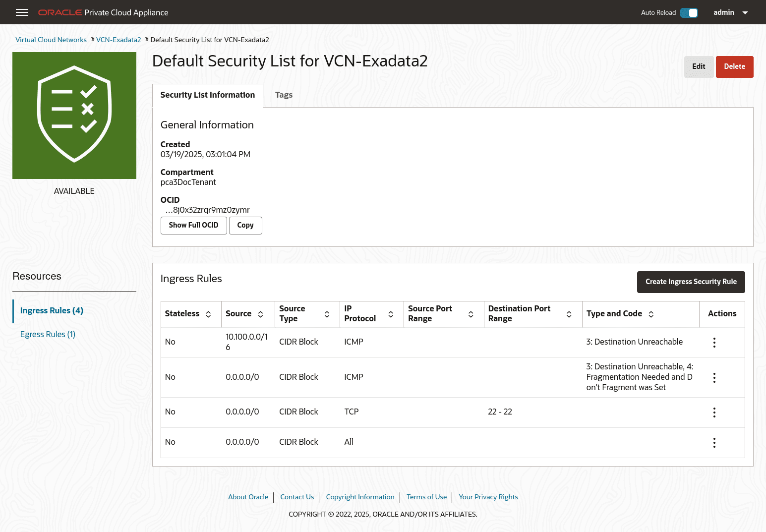Open the hamburger navigation menu
This screenshot has width=766, height=532.
point(22,12)
